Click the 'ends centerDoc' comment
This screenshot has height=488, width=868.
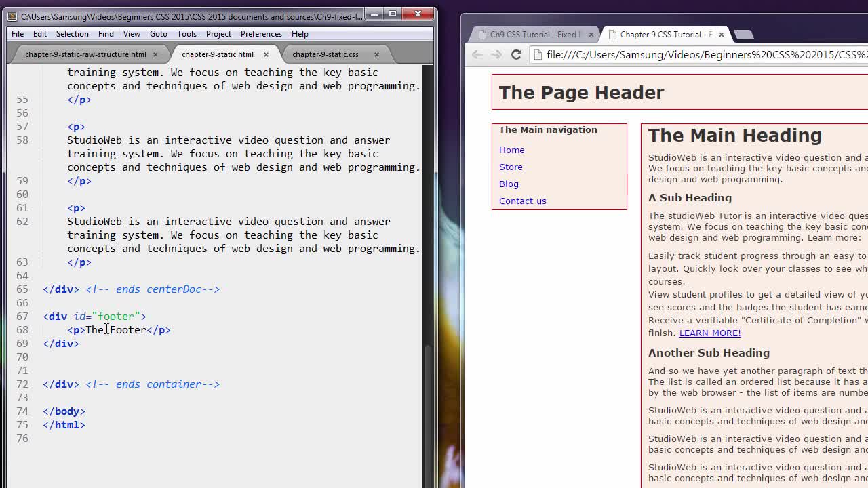point(153,289)
